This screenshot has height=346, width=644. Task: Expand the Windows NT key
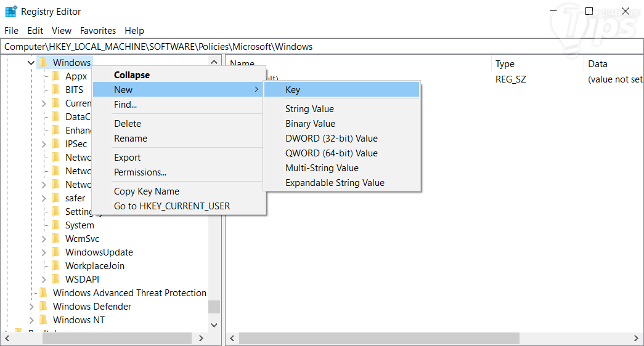(x=31, y=320)
